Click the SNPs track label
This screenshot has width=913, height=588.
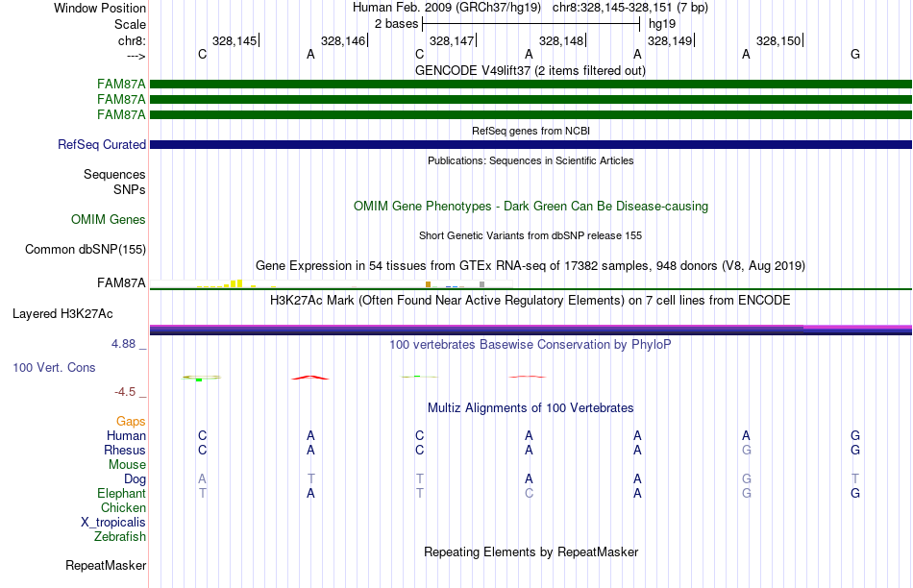click(130, 189)
